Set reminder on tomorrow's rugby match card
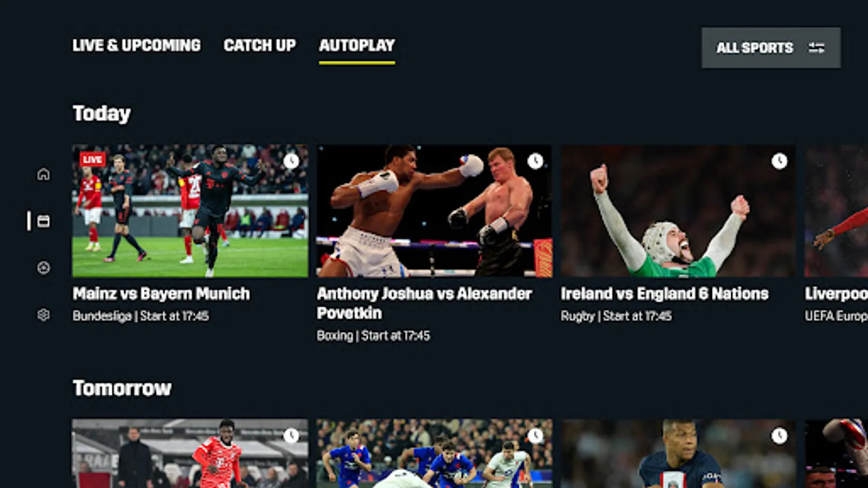The image size is (868, 488). coord(535,435)
